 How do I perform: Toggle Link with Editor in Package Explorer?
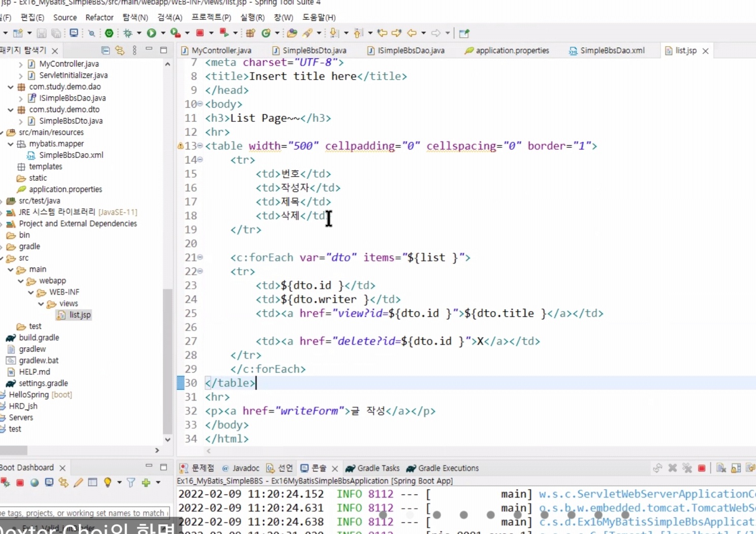tap(120, 50)
